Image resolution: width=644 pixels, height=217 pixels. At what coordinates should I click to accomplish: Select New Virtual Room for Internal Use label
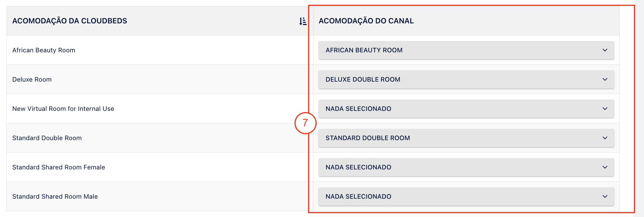[63, 109]
